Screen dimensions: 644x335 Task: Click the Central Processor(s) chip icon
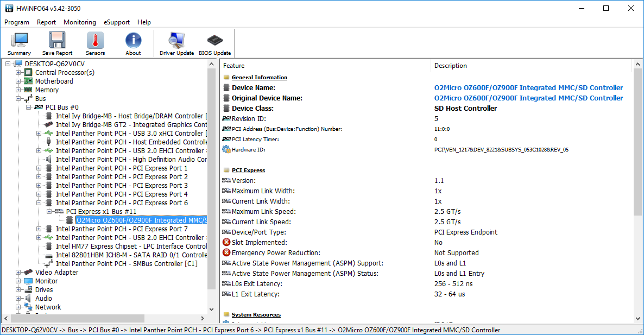pyautogui.click(x=28, y=72)
